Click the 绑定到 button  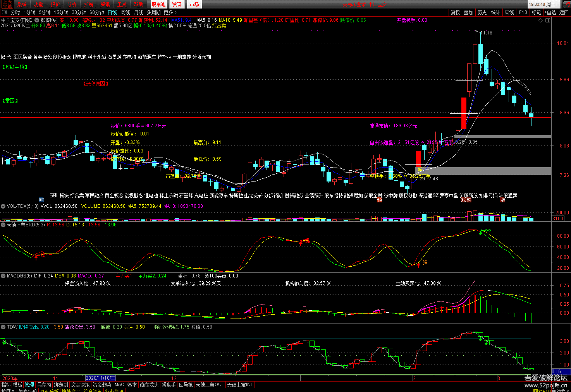click(61, 385)
